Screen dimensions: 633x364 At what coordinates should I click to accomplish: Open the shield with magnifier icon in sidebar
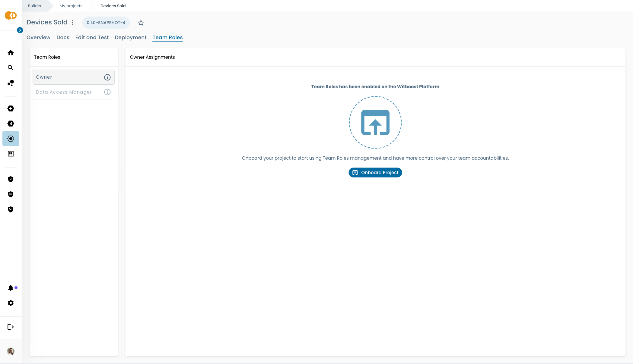[11, 209]
